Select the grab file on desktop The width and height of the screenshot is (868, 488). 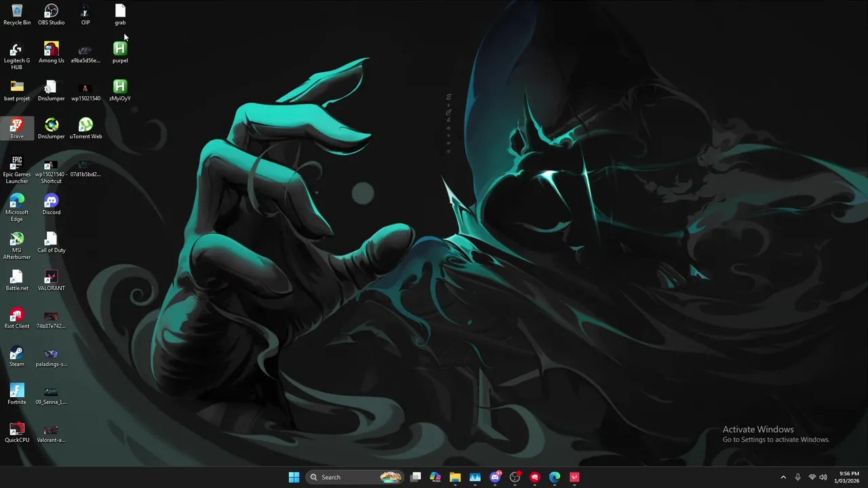pos(120,15)
